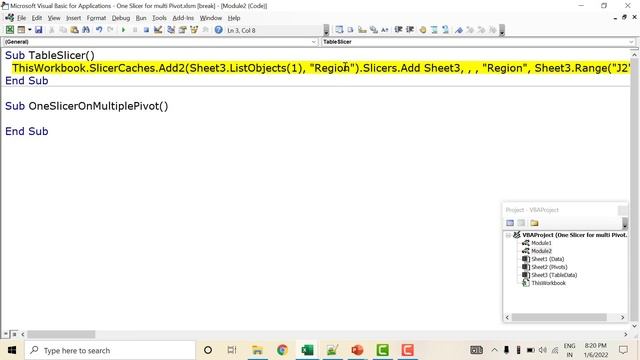Screen dimensions: 640x360
Task: Open Edit toolbar options arrow
Action: [x=502, y=30]
